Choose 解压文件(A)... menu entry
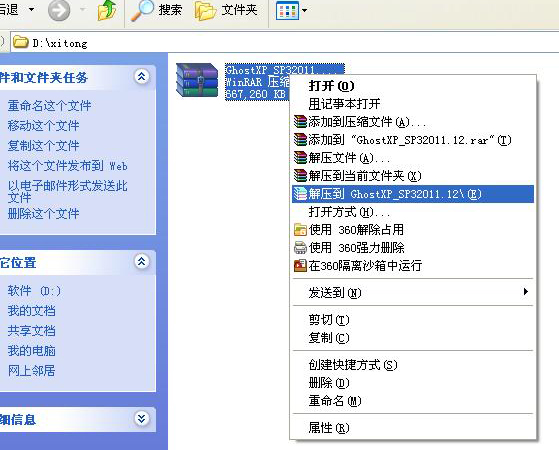The width and height of the screenshot is (559, 450). click(x=412, y=158)
